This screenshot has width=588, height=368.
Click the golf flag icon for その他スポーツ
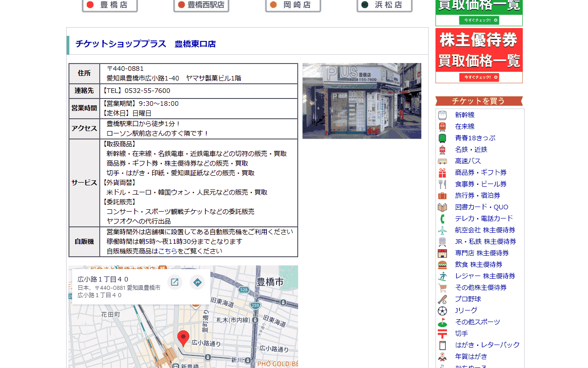442,322
